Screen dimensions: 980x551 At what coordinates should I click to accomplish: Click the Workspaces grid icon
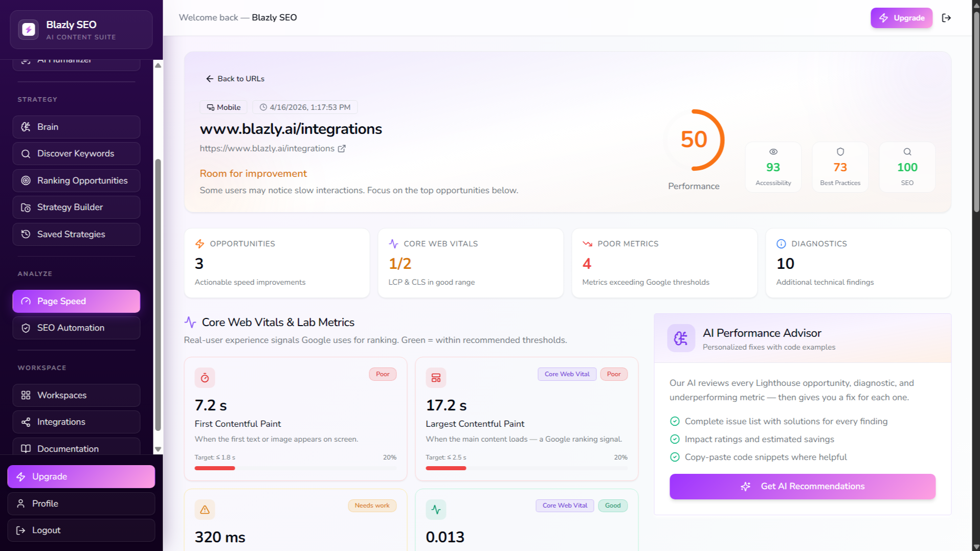pos(26,395)
